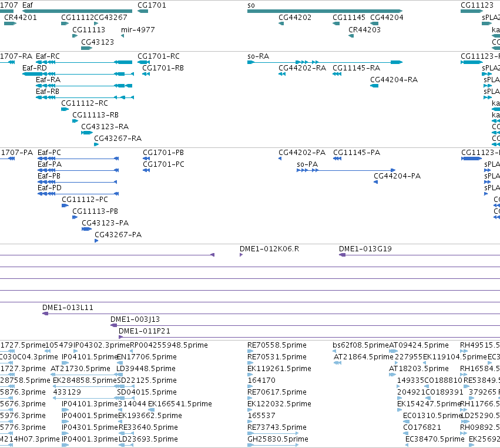Select the CG44204-RA transcript label
Image resolution: width=500 pixels, height=448 pixels.
394,80
